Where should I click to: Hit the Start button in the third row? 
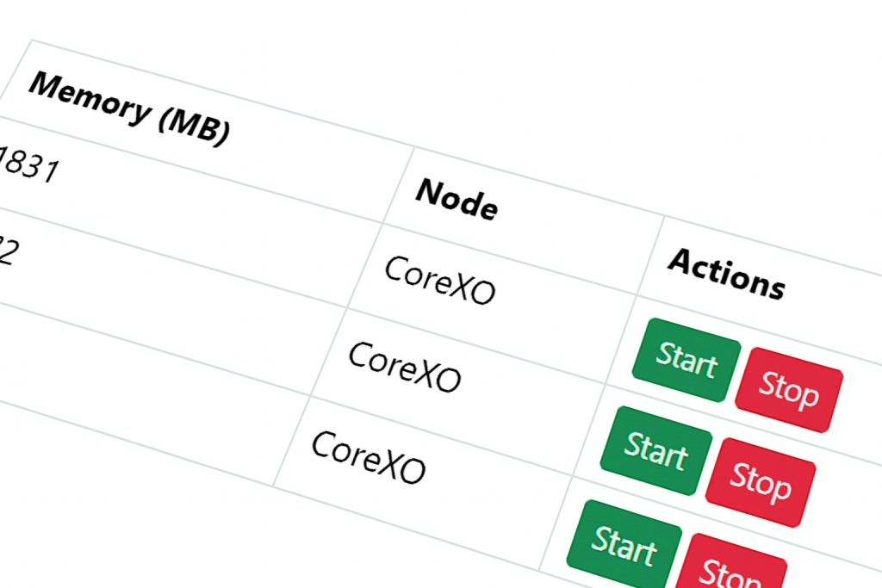click(x=624, y=545)
